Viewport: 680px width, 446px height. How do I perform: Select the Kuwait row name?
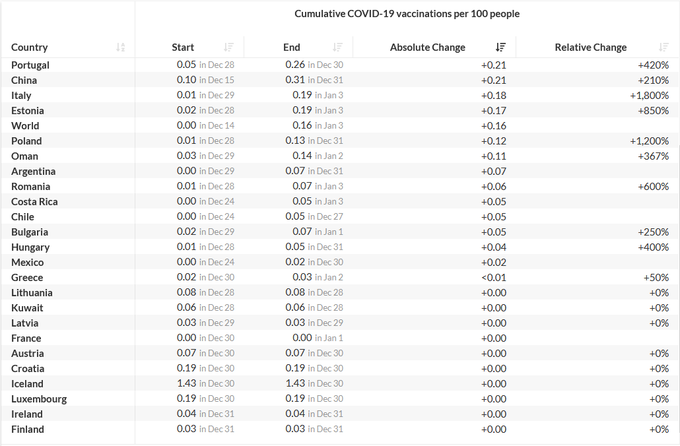coord(27,308)
